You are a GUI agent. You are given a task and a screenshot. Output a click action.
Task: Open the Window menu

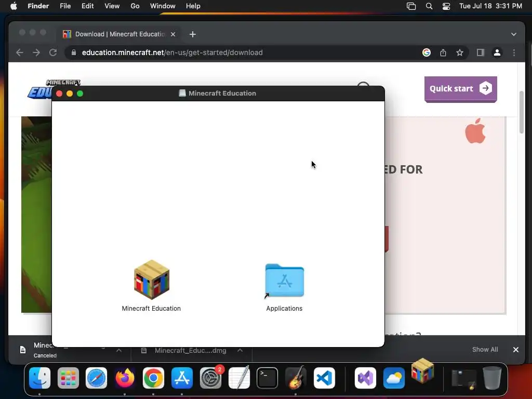coord(163,6)
